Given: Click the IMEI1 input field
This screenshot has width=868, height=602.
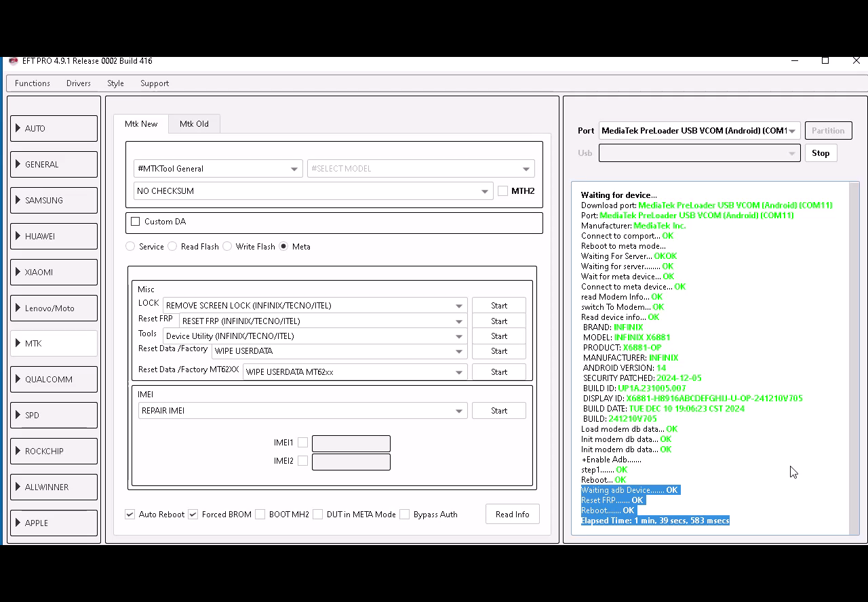Looking at the screenshot, I should [351, 443].
